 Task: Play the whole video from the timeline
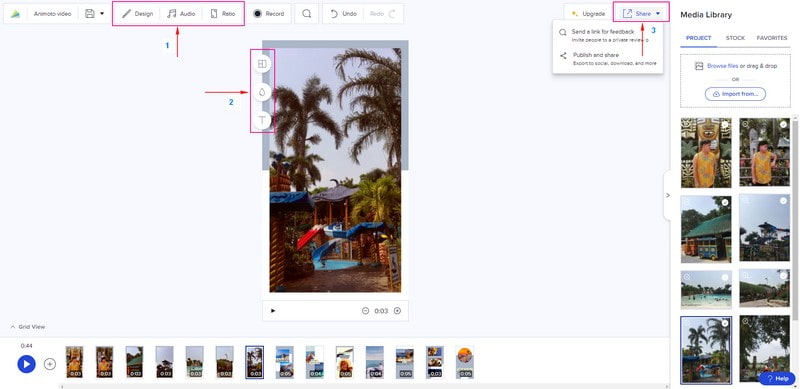point(26,364)
